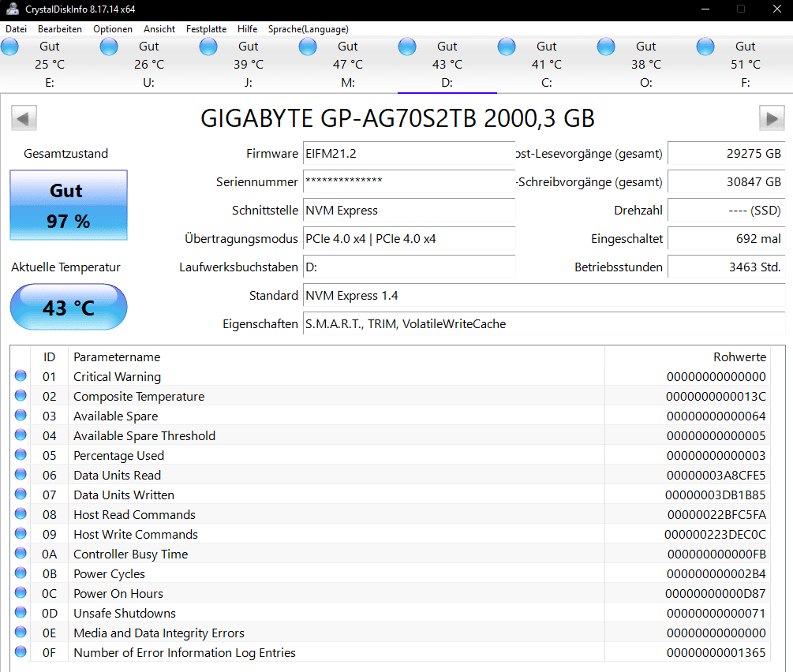Open the Hilfe menu
Viewport: 793px width, 672px height.
(247, 29)
